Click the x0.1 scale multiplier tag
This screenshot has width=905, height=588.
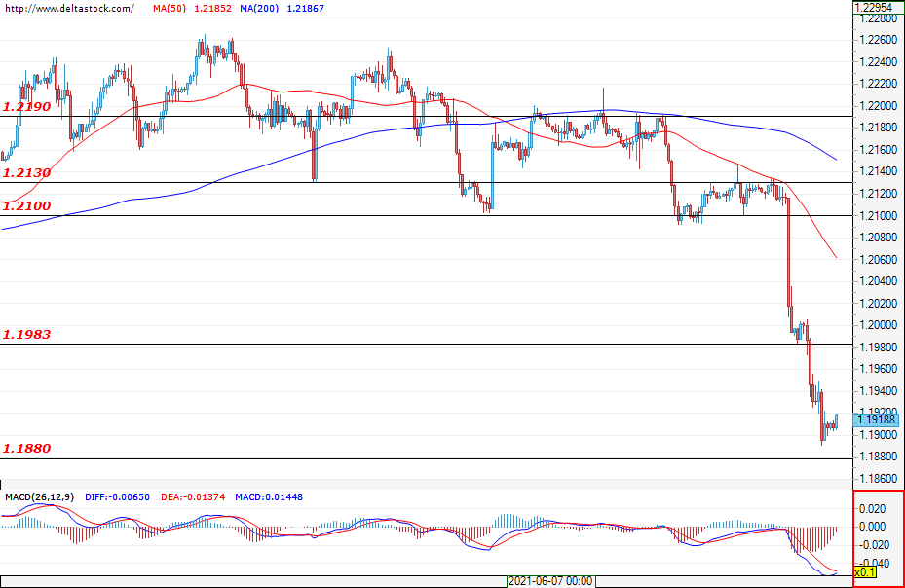tap(865, 572)
